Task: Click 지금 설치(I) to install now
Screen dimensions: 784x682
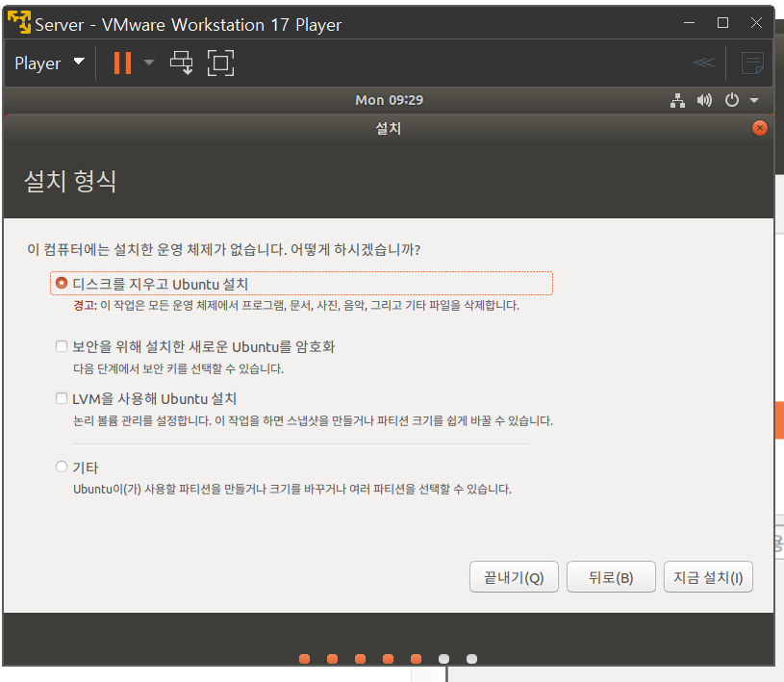Action: tap(708, 577)
